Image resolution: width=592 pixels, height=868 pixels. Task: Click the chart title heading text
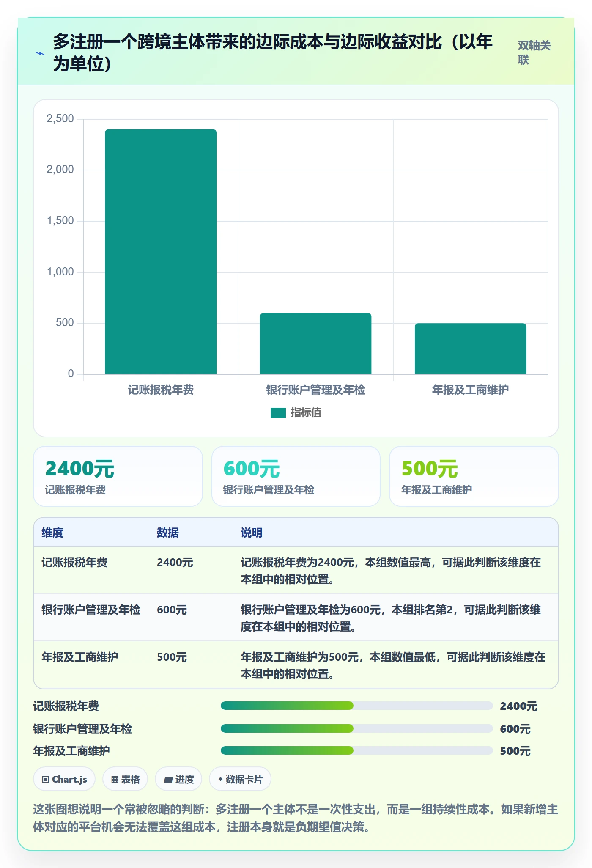tap(273, 53)
